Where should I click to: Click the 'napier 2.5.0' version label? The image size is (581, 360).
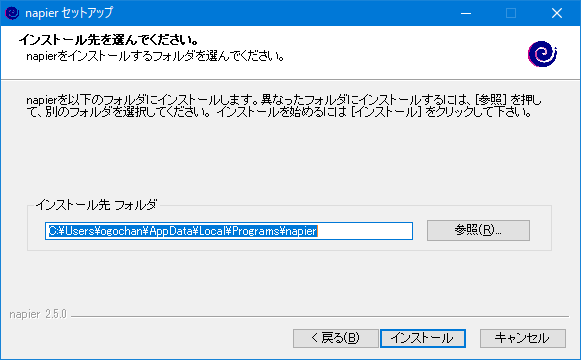pos(38,314)
